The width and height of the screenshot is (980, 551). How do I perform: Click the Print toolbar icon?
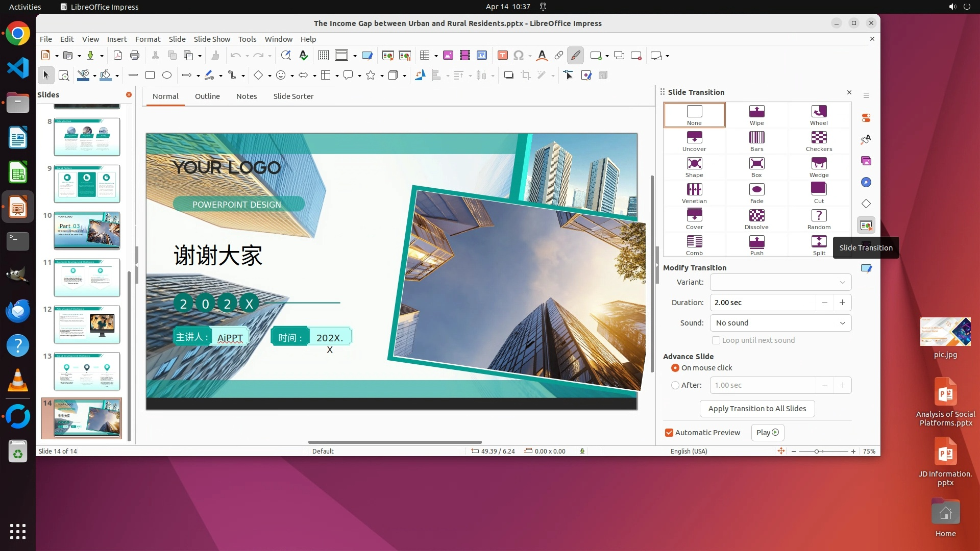(135, 56)
